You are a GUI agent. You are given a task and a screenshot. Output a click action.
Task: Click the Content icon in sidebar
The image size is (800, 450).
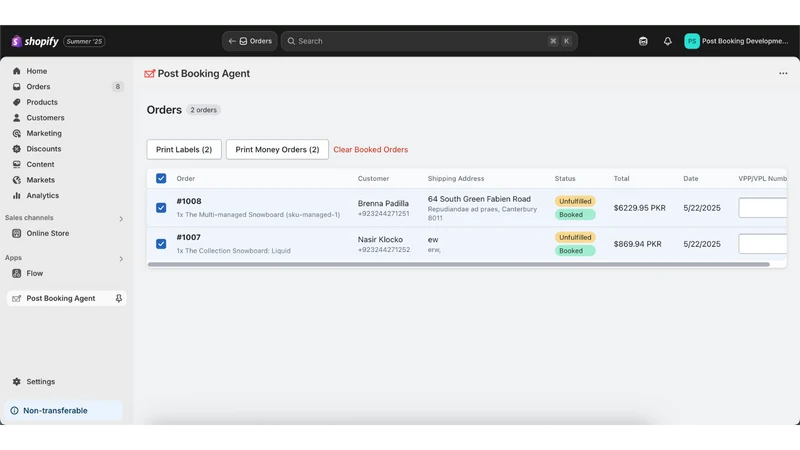tap(17, 164)
